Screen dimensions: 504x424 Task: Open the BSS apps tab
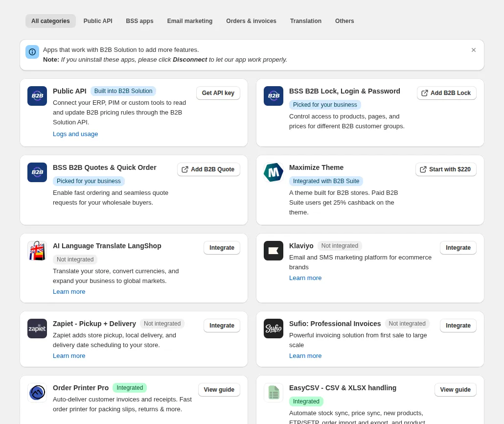point(139,21)
